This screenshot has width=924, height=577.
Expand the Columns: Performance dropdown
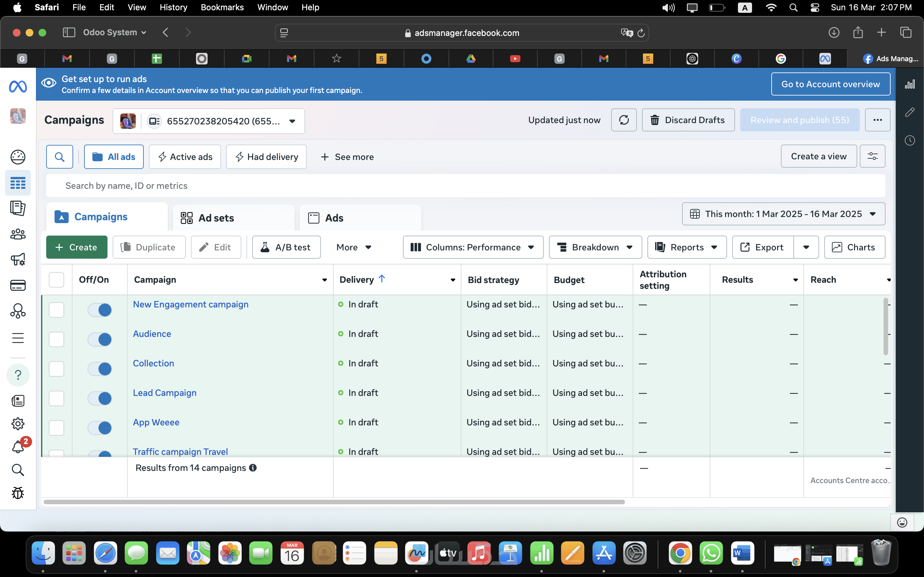click(x=473, y=247)
